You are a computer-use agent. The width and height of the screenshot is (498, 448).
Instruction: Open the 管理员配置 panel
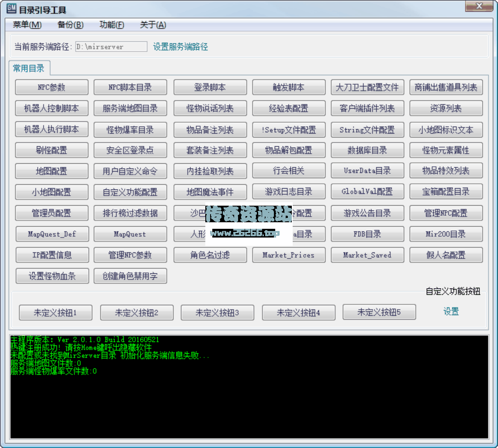[52, 213]
